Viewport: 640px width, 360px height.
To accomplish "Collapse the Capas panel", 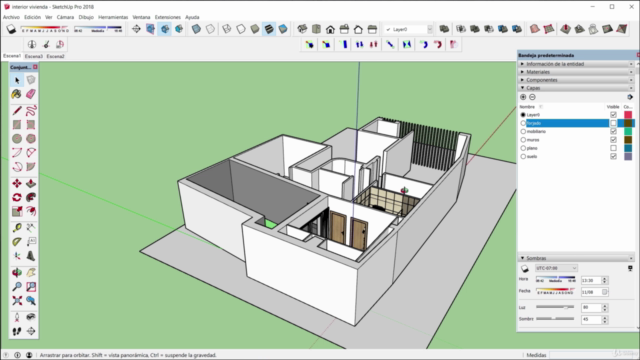I will point(576,88).
